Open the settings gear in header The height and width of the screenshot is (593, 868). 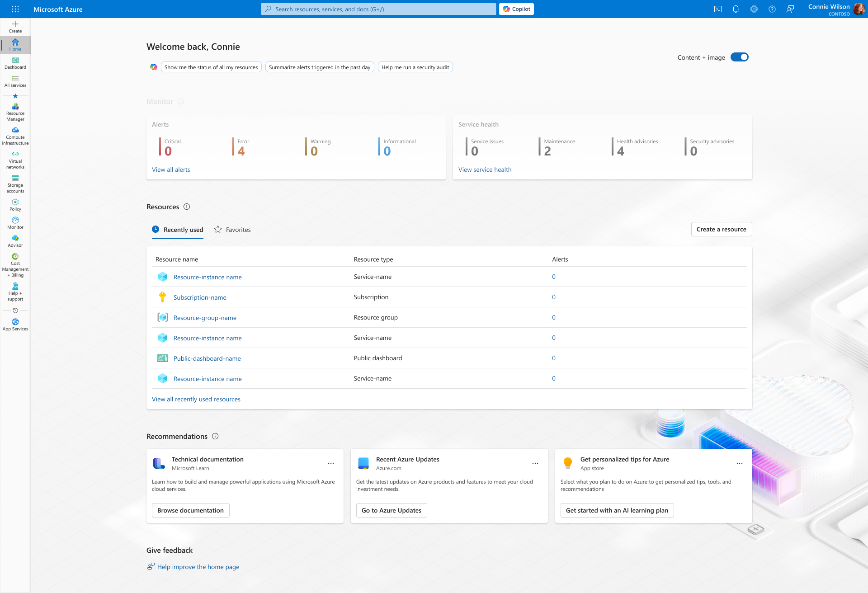pyautogui.click(x=754, y=9)
